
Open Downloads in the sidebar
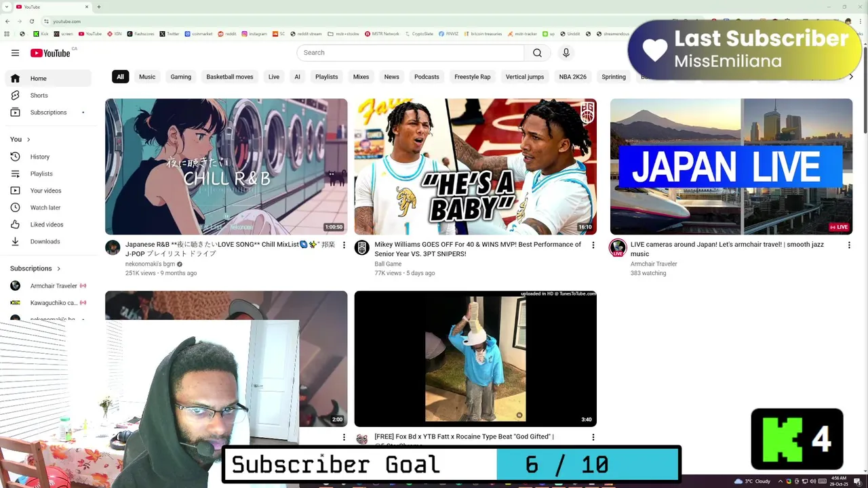[48, 241]
